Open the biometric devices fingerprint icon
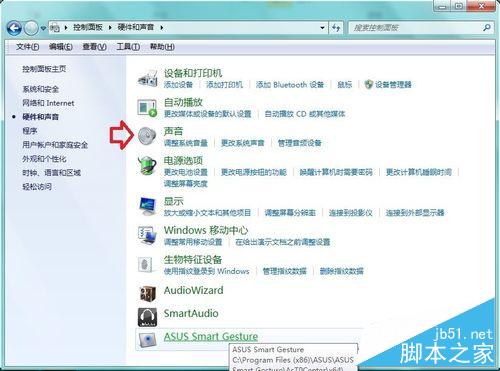The height and width of the screenshot is (371, 500). tap(146, 265)
